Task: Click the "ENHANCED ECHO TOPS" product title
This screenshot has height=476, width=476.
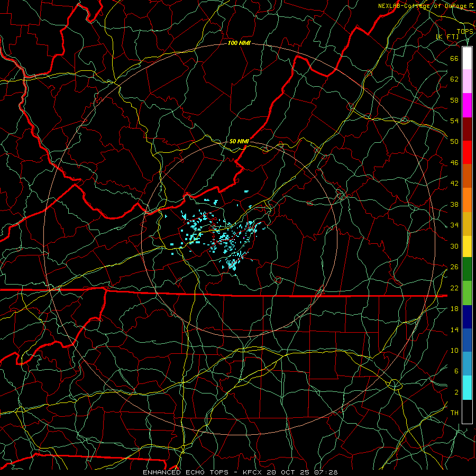Action: pos(186,472)
